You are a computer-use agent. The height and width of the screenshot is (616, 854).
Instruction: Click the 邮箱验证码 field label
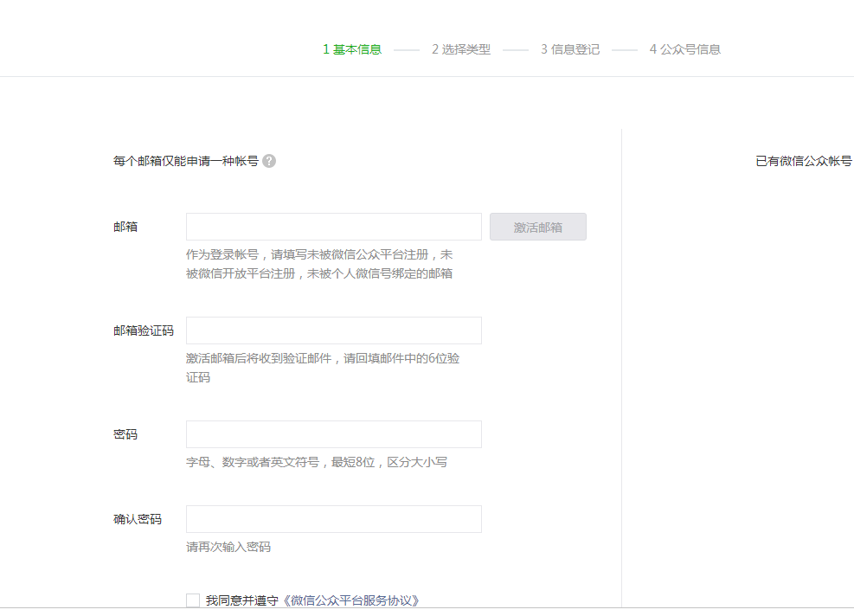(144, 330)
